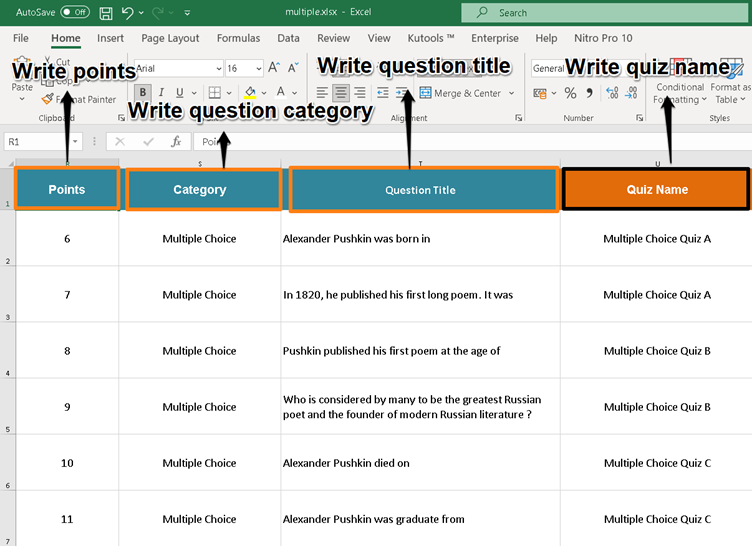Image resolution: width=752 pixels, height=546 pixels.
Task: Expand the Merge & Center dropdown arrow
Action: pos(511,93)
